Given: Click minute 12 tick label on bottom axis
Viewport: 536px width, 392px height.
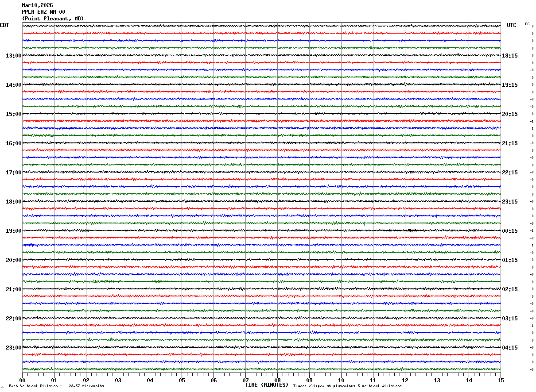Looking at the screenshot, I should (x=405, y=380).
